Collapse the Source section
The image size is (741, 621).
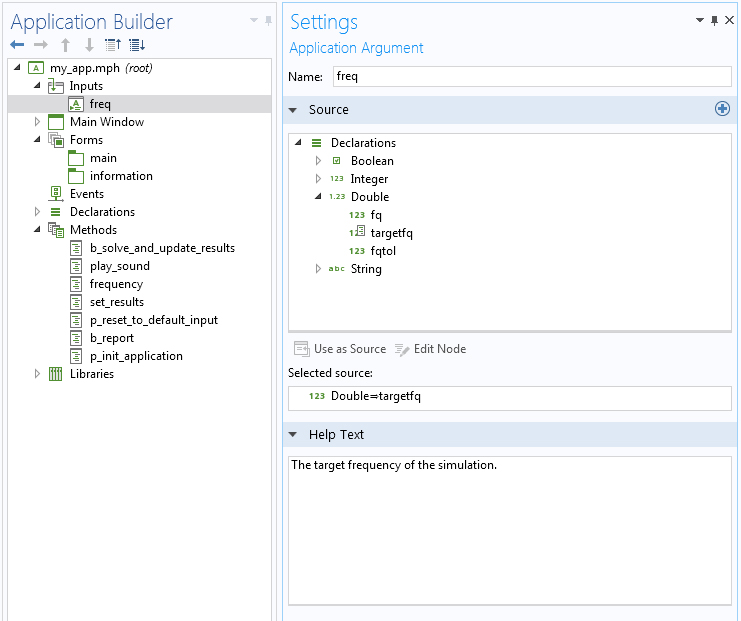click(293, 110)
